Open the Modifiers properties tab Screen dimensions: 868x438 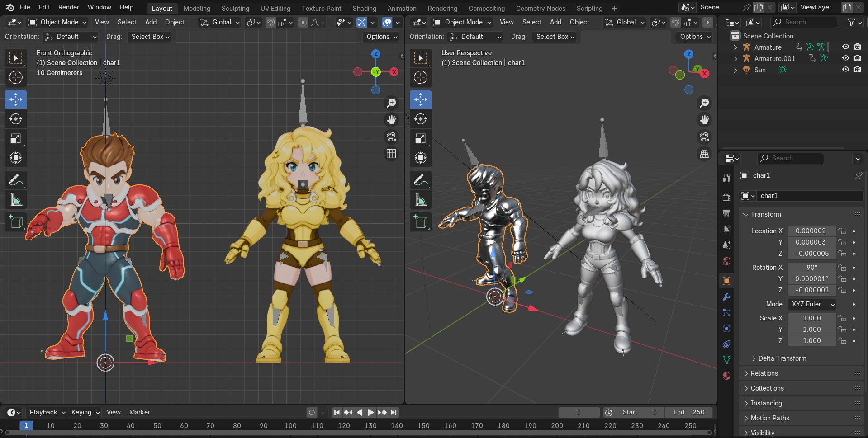[726, 297]
